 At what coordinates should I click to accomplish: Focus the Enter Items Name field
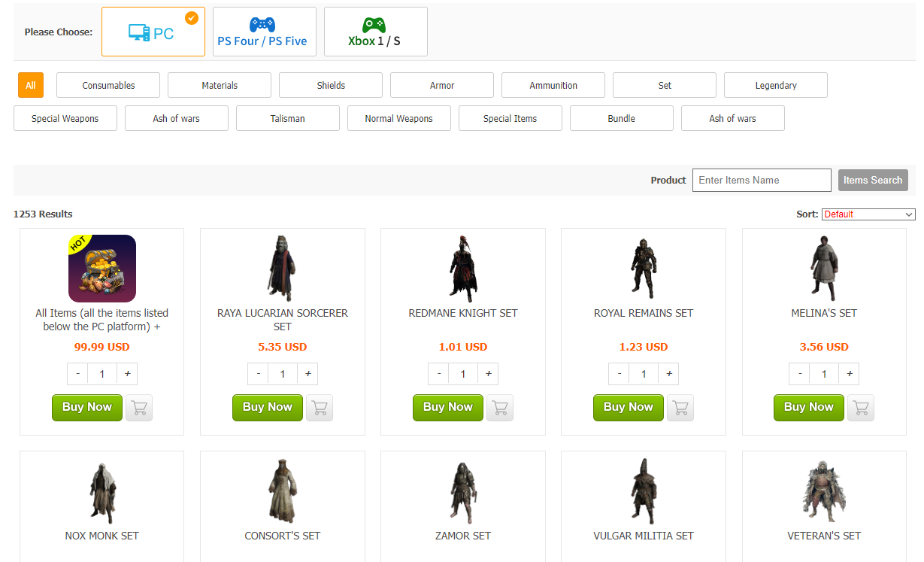pyautogui.click(x=762, y=180)
